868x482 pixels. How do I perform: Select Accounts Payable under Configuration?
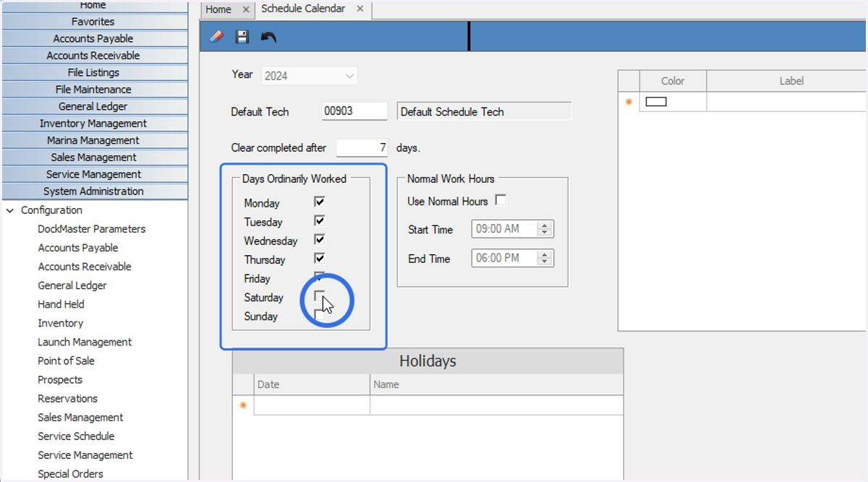click(78, 248)
